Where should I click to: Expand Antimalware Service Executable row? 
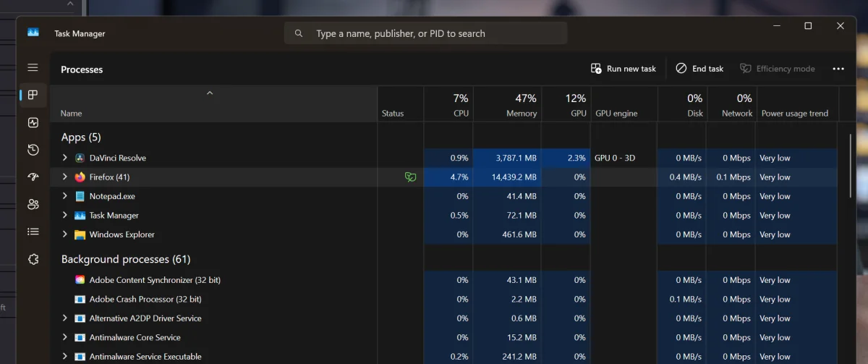[x=64, y=356]
